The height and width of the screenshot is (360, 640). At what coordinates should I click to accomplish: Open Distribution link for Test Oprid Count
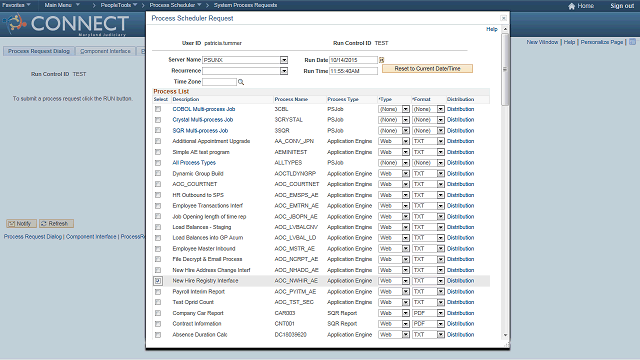coord(460,302)
